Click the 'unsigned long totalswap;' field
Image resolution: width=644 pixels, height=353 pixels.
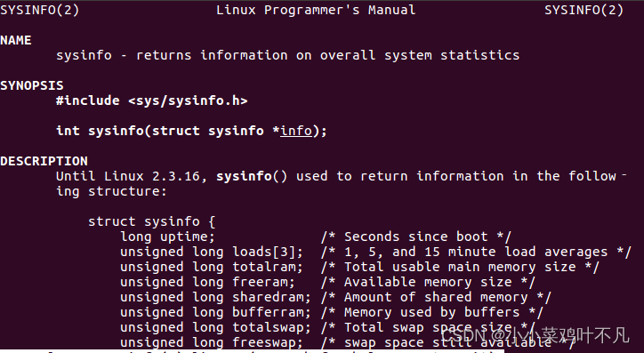215,327
